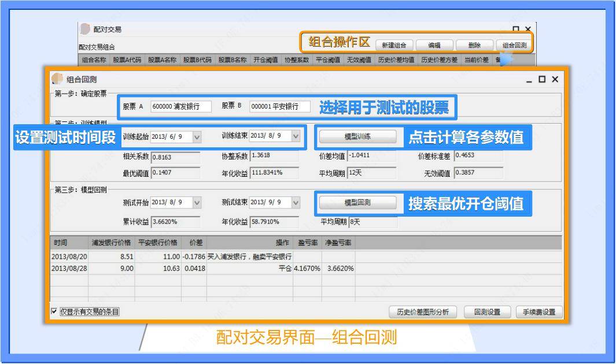This screenshot has width=616, height=364.
Task: Toggle 仅显示有交易的条目 checkbox
Action: 54,311
